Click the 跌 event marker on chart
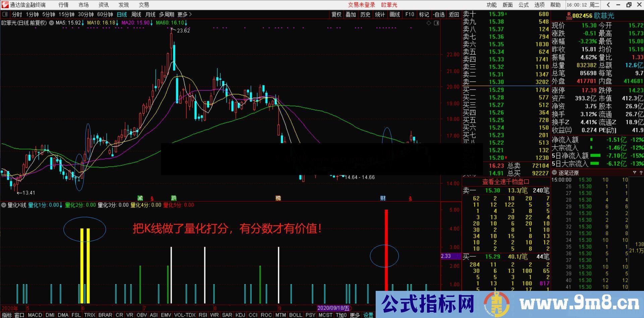 point(174,198)
